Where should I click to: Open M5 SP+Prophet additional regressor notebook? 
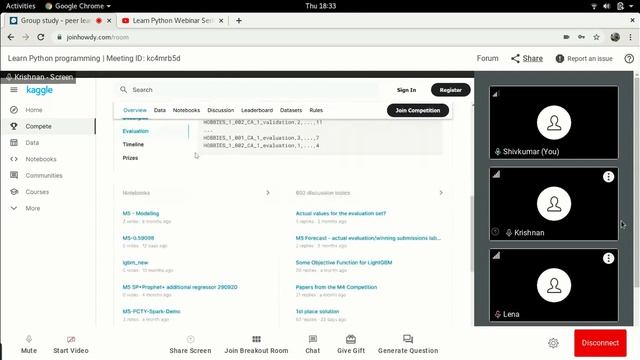tap(180, 287)
